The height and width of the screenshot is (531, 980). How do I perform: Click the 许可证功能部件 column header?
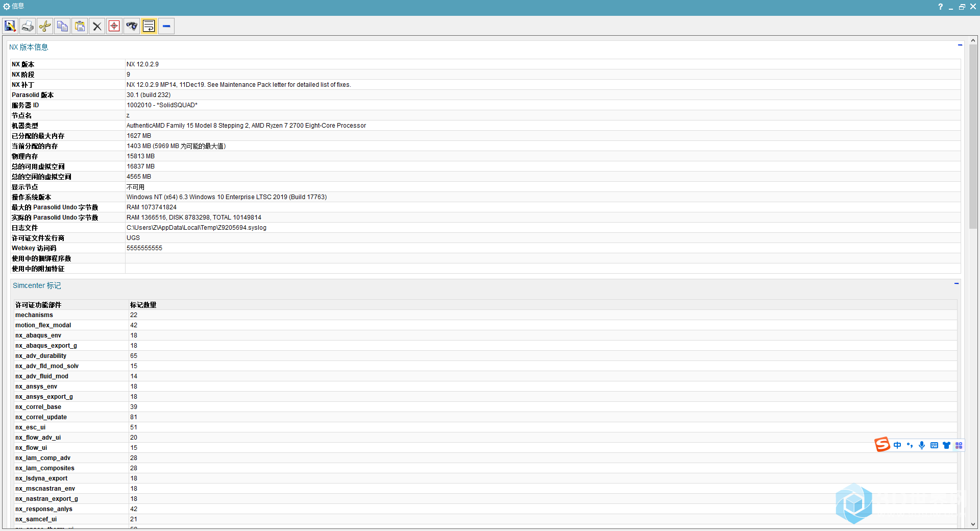click(38, 305)
